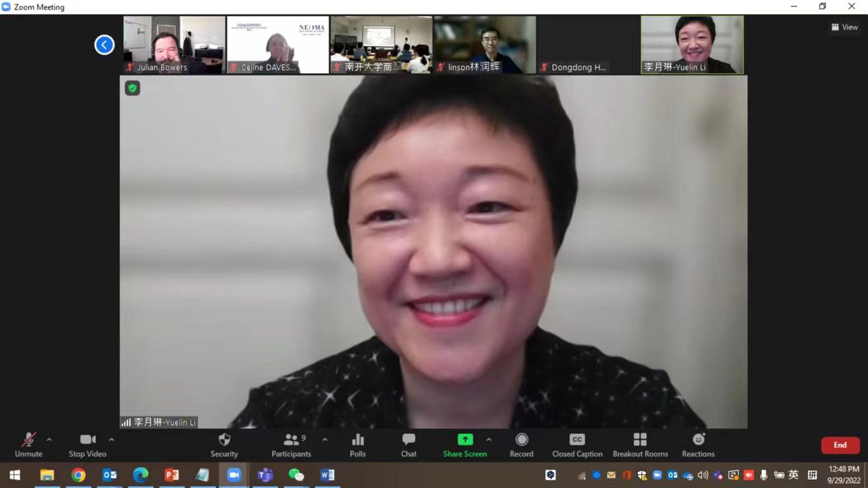Screen dimensions: 868x488
Task: Start recording with the Record button
Action: pyautogui.click(x=522, y=445)
